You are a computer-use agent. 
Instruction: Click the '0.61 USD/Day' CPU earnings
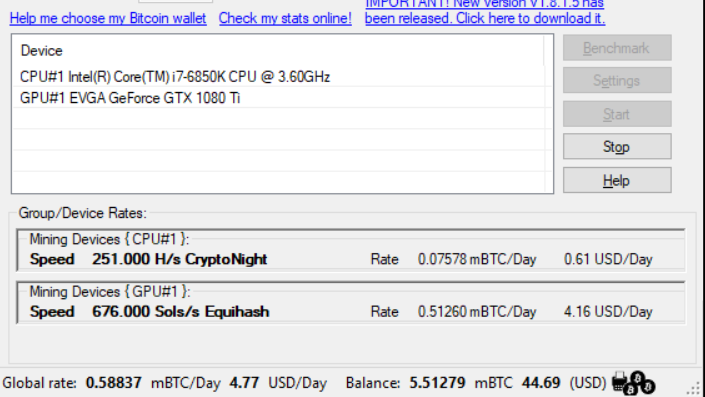[608, 259]
